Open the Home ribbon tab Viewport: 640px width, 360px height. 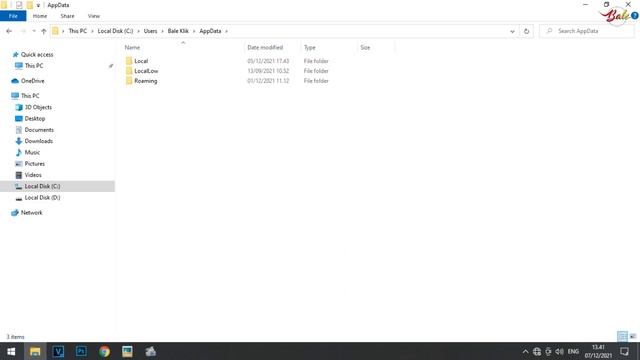[40, 16]
